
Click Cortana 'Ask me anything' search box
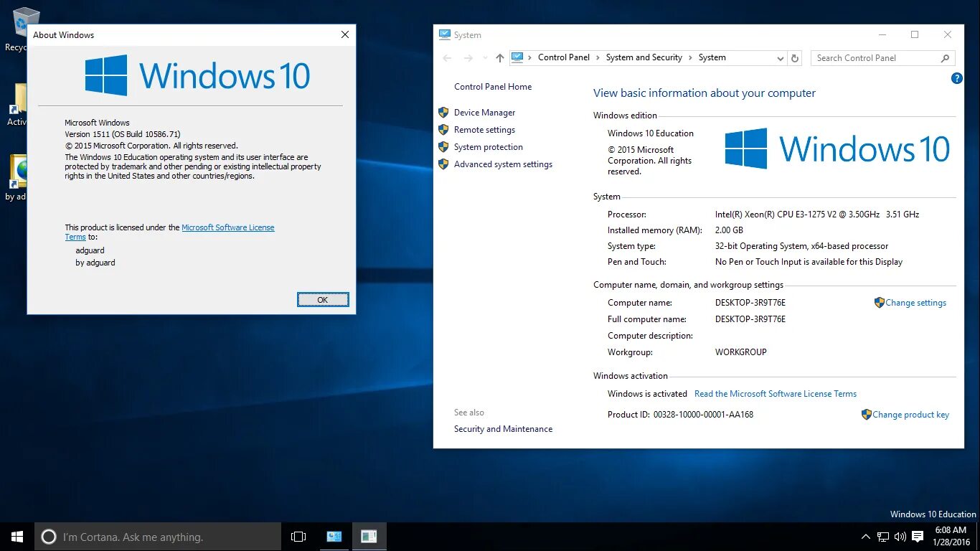pos(158,537)
